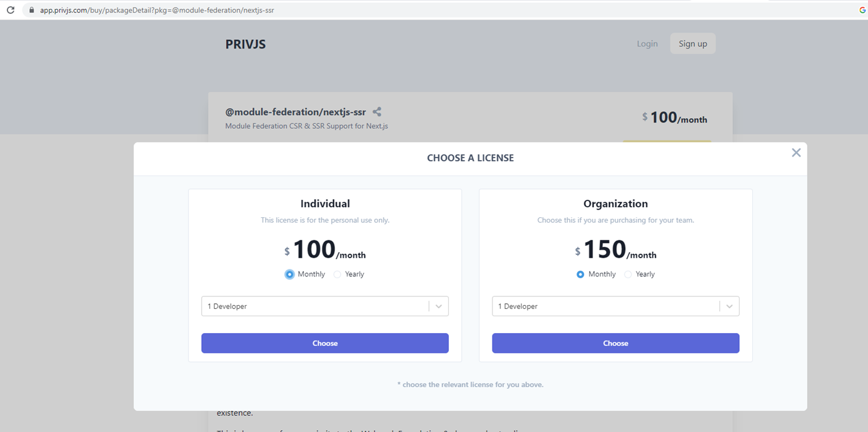Image resolution: width=868 pixels, height=432 pixels.
Task: Choose the Organization license
Action: pyautogui.click(x=615, y=343)
